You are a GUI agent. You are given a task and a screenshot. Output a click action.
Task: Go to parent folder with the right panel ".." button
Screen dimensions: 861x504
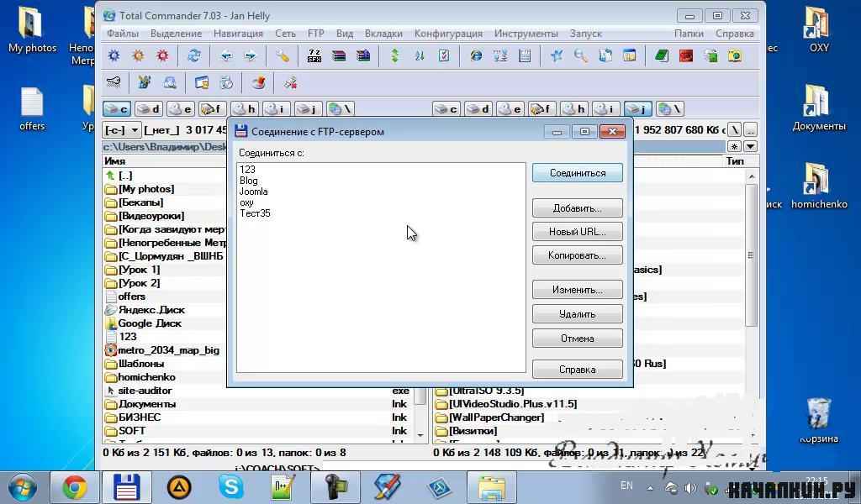[x=750, y=130]
